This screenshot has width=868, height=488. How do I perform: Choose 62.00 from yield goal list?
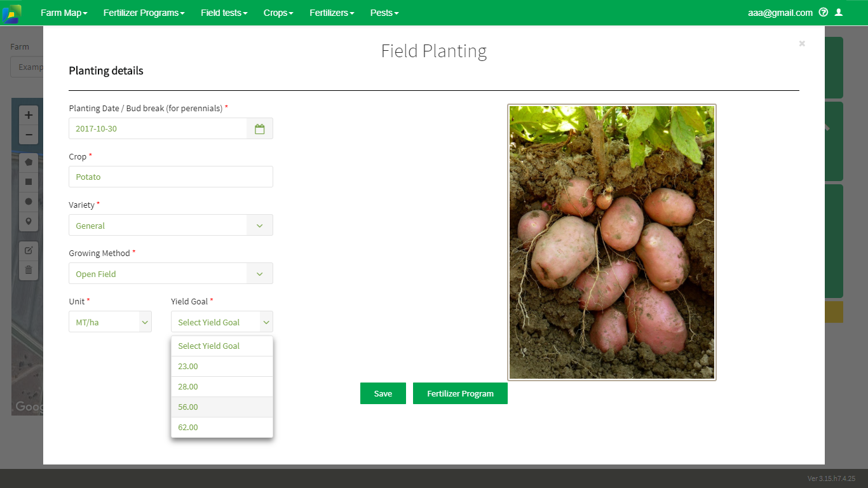222,428
